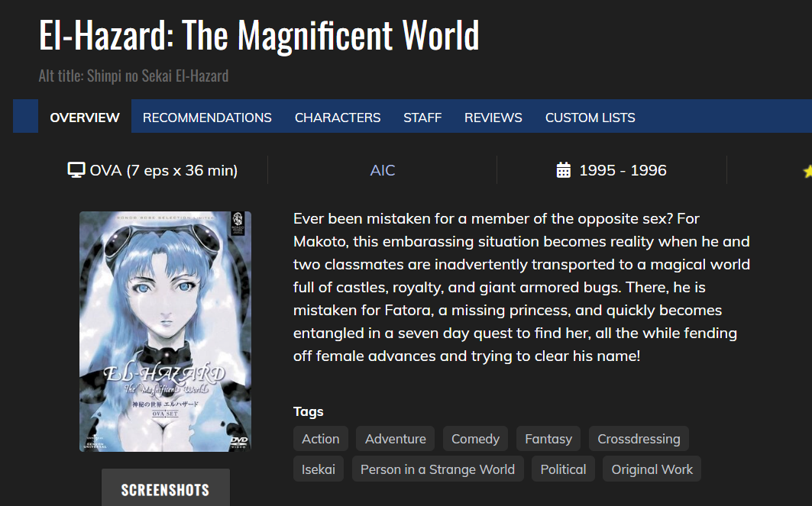The image size is (812, 506).
Task: Click the 1995 - 1996 date range
Action: [x=623, y=170]
